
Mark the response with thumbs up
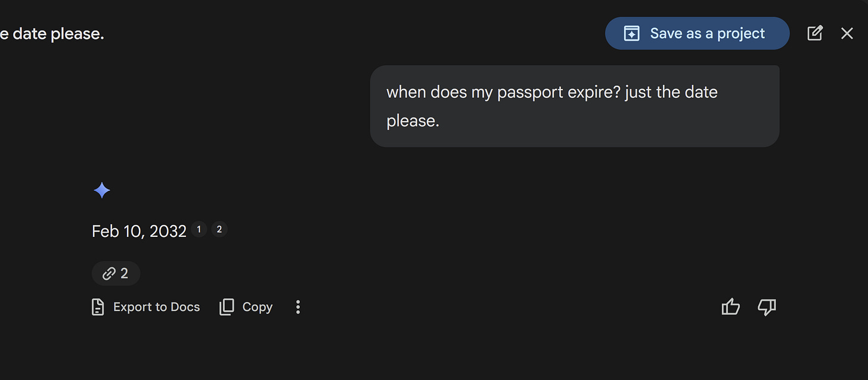coord(730,307)
